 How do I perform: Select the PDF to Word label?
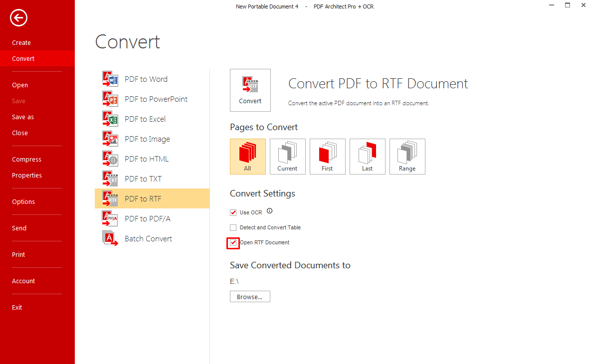(146, 79)
